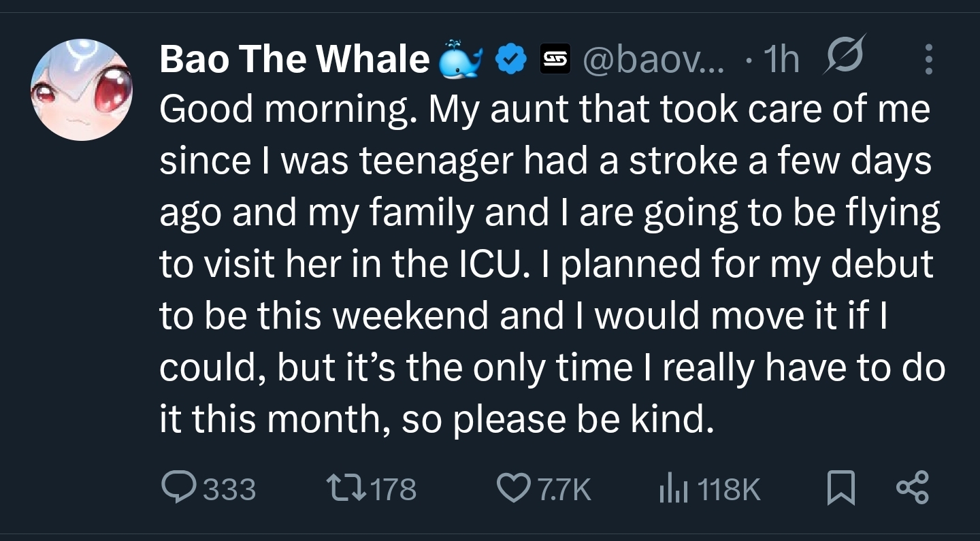980x541 pixels.
Task: Open Bao The Whale's profile avatar
Action: point(81,89)
